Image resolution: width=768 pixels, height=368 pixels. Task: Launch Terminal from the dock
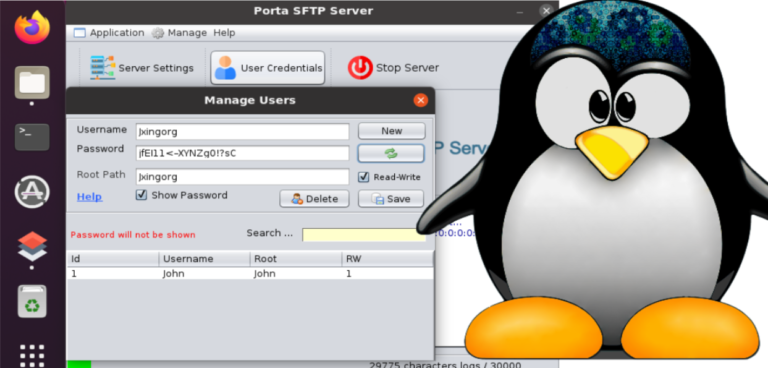(x=32, y=137)
